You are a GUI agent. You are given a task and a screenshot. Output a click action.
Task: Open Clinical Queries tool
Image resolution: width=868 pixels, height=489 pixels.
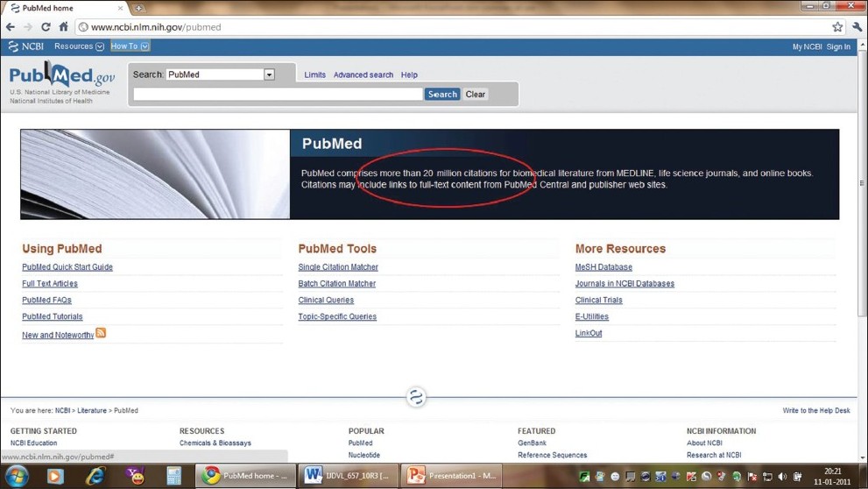(326, 301)
